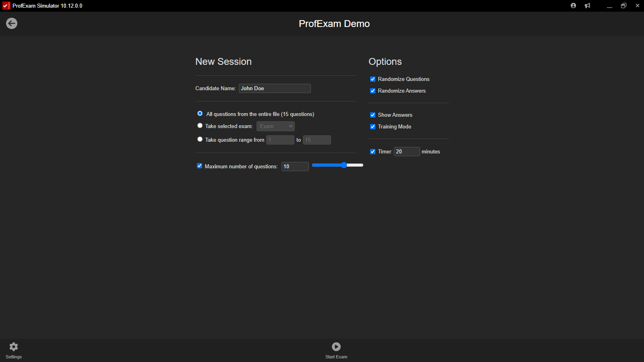The image size is (644, 362).
Task: Adjust the maximum questions slider
Action: pos(338,165)
